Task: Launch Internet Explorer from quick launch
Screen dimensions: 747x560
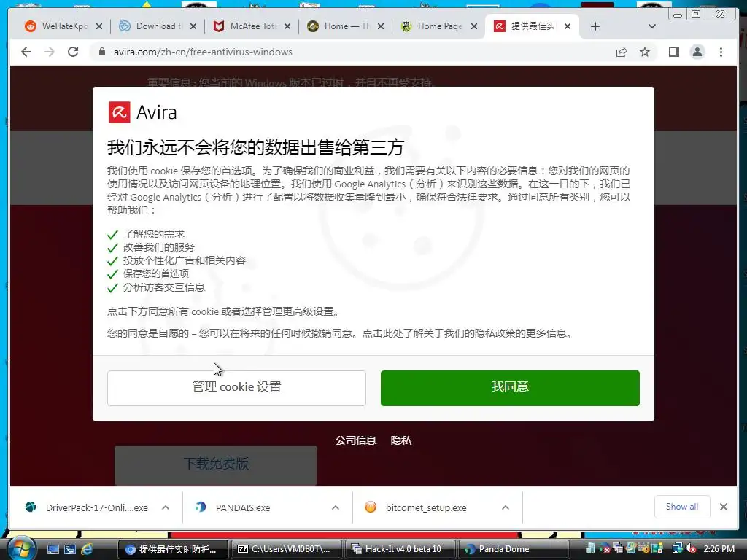Action: (87, 549)
